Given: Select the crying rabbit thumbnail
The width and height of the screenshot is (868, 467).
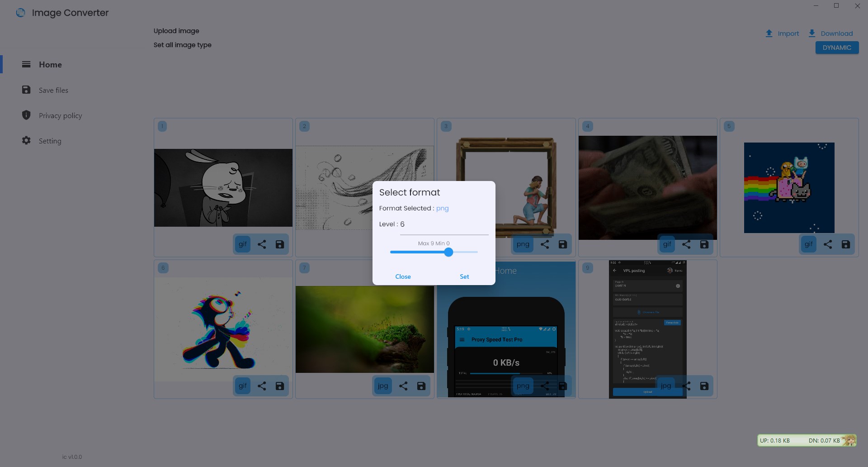Looking at the screenshot, I should [x=223, y=188].
